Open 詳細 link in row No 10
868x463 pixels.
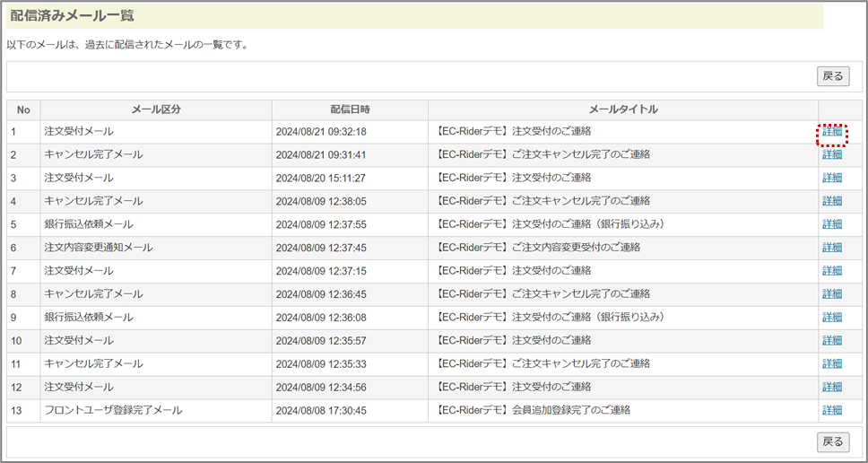coord(832,341)
